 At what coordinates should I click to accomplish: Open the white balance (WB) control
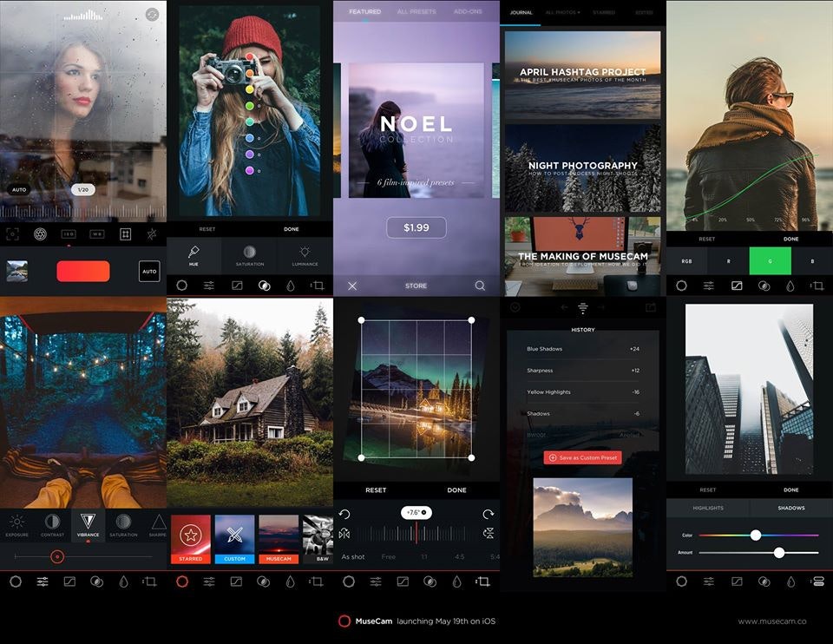tap(95, 233)
